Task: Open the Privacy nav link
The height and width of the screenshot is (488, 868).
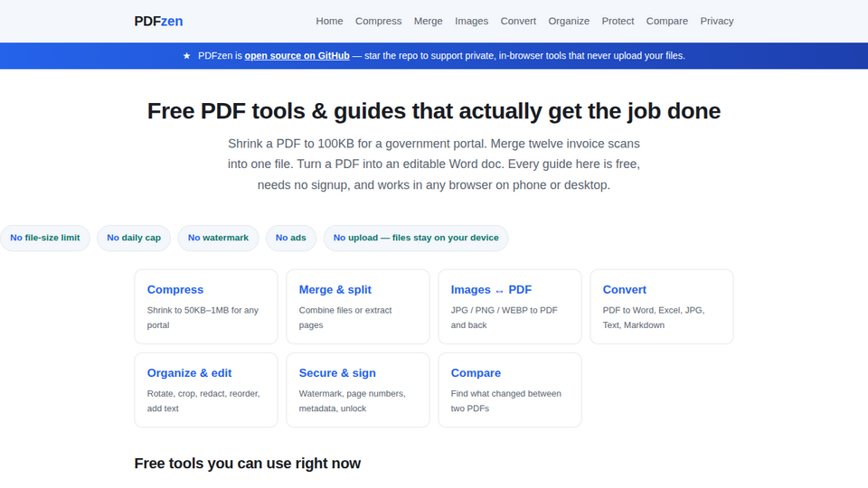Action: point(717,21)
